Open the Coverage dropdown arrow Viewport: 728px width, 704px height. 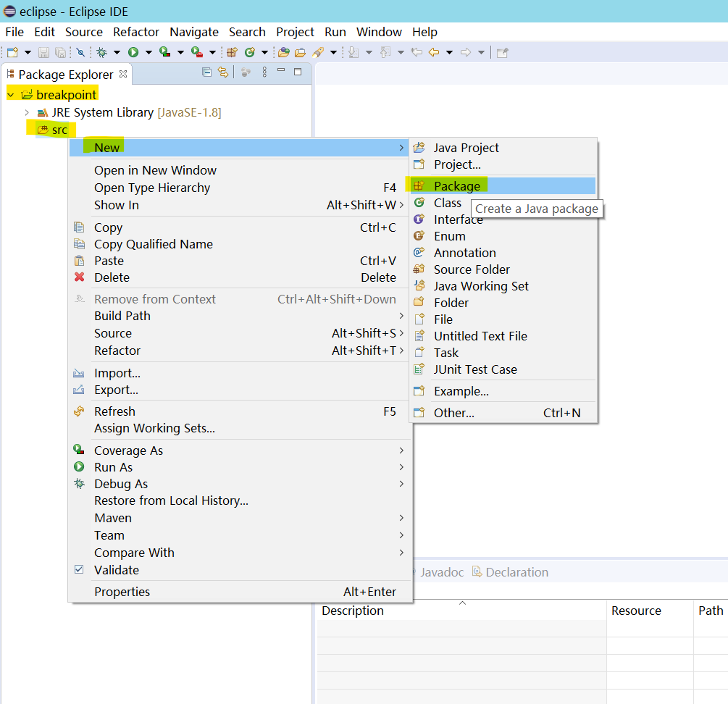[180, 52]
